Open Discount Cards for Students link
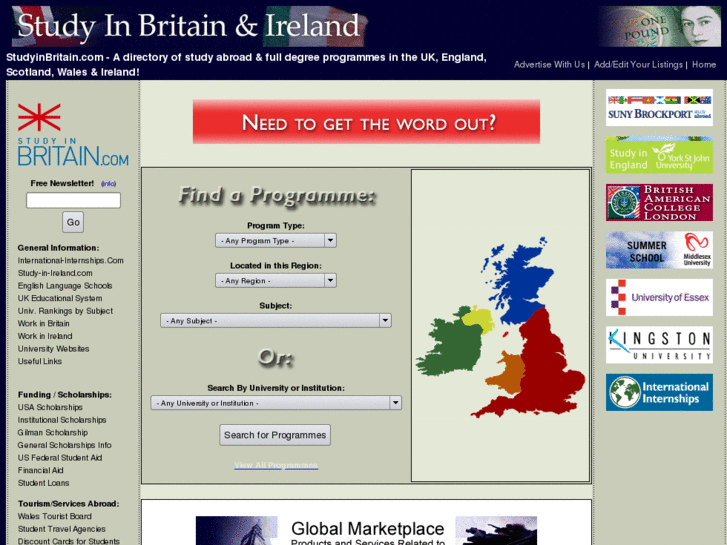The height and width of the screenshot is (545, 727). (x=69, y=541)
